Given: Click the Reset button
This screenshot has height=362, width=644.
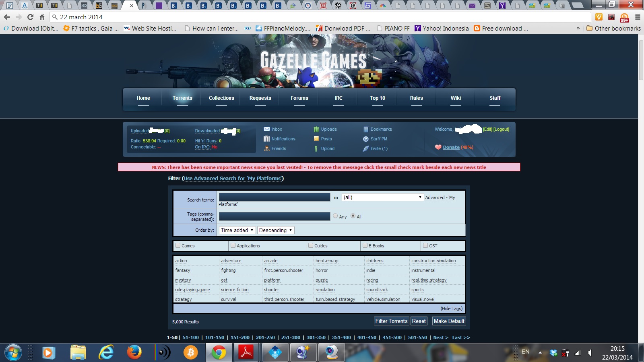Looking at the screenshot, I should (419, 321).
